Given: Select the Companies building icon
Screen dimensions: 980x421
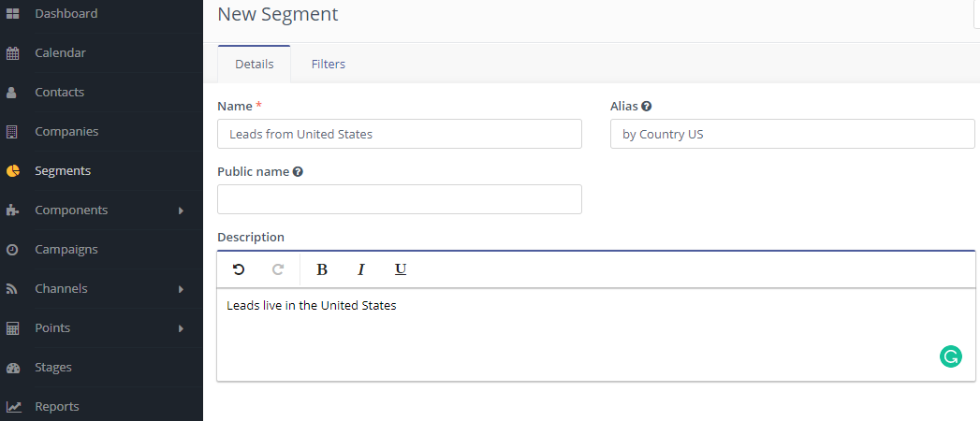Looking at the screenshot, I should (12, 132).
